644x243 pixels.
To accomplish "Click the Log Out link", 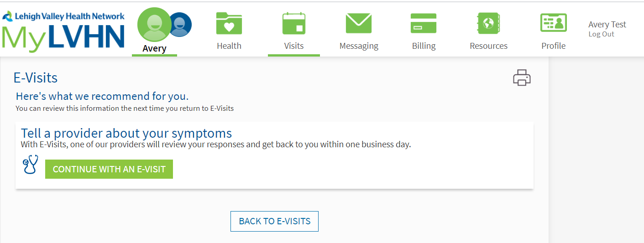I will coord(601,34).
